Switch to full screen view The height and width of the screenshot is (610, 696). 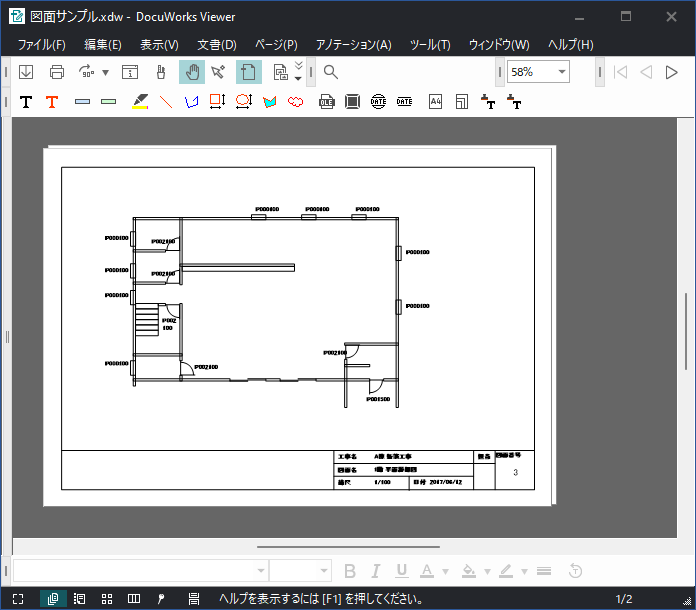18,599
